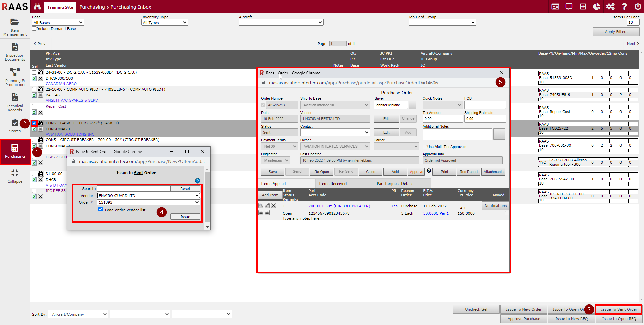Open the settings gears icon in top bar
Image resolution: width=644 pixels, height=325 pixels.
point(610,7)
